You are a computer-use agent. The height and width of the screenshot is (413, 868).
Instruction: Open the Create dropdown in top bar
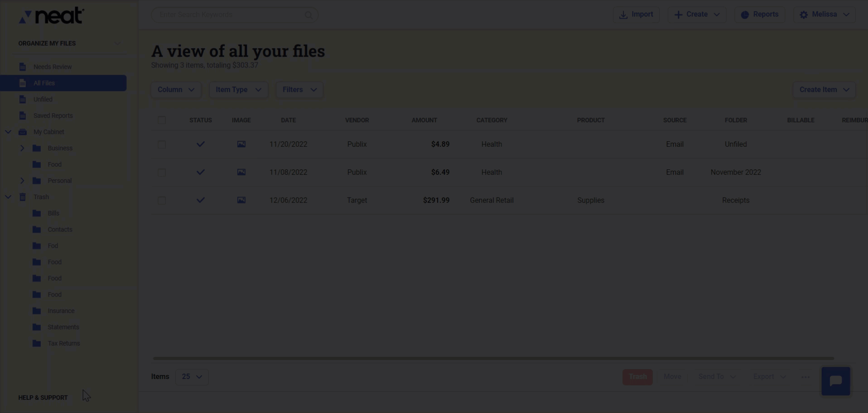click(x=697, y=14)
